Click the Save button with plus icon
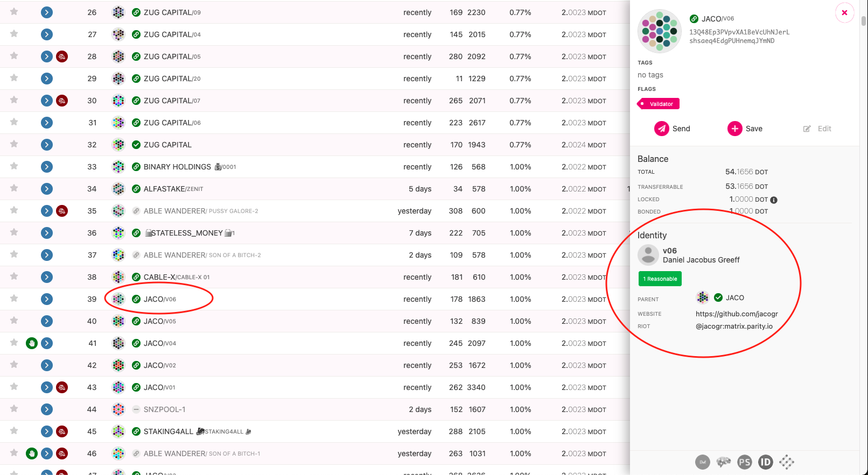Viewport: 868px width, 475px height. 745,129
